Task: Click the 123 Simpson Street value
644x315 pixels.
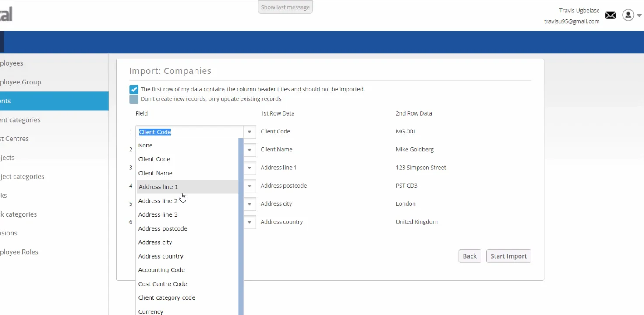Action: 421,168
